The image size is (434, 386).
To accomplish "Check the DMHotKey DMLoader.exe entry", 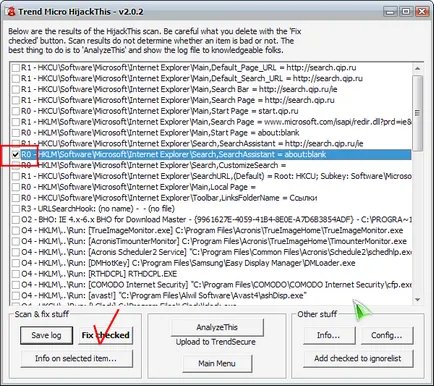I will click(x=16, y=263).
